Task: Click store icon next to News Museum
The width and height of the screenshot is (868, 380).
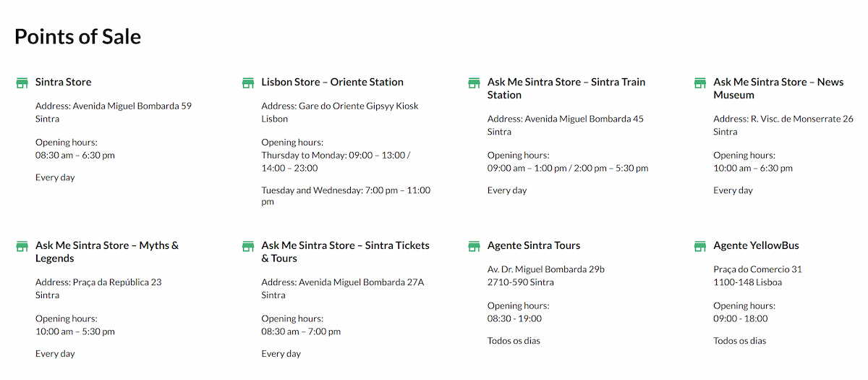Action: click(700, 83)
